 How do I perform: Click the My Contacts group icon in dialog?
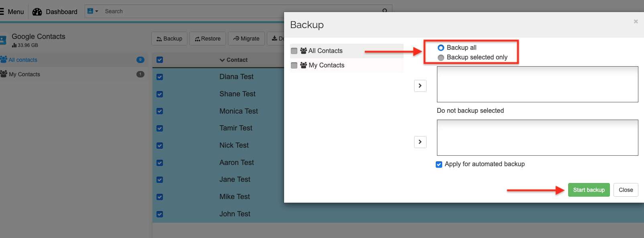click(x=303, y=65)
